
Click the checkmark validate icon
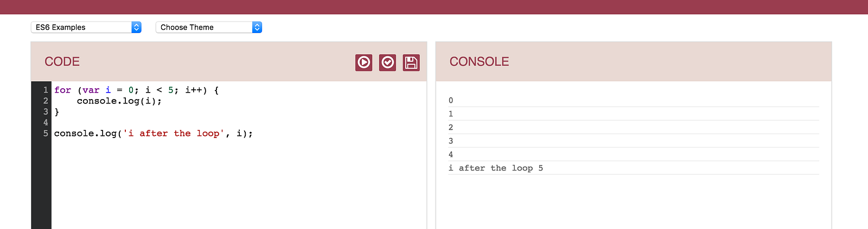387,63
